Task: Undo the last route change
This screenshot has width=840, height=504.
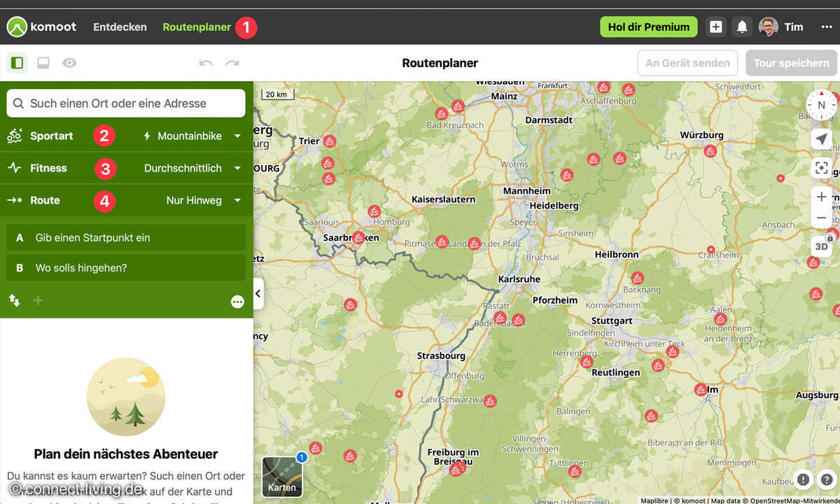Action: click(206, 63)
